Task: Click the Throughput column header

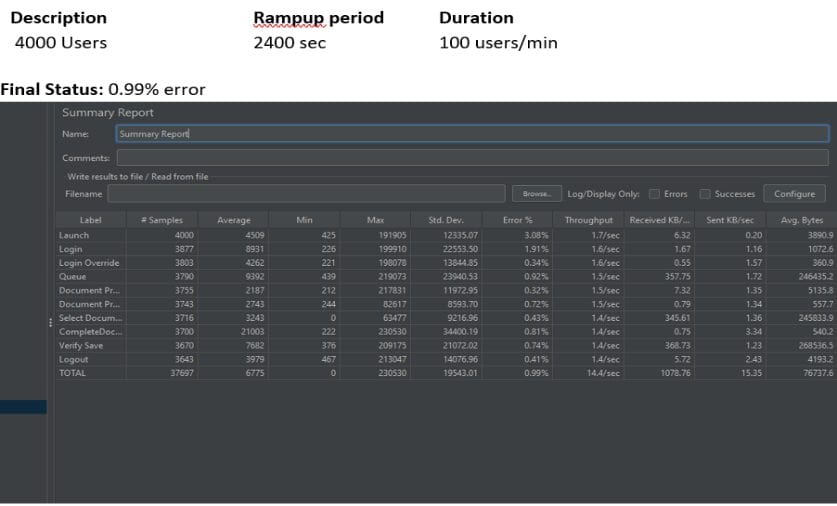Action: click(588, 220)
